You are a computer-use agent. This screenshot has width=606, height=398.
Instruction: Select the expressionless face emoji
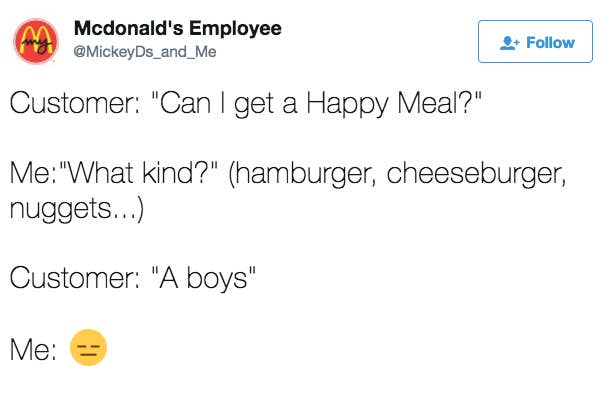tap(88, 347)
